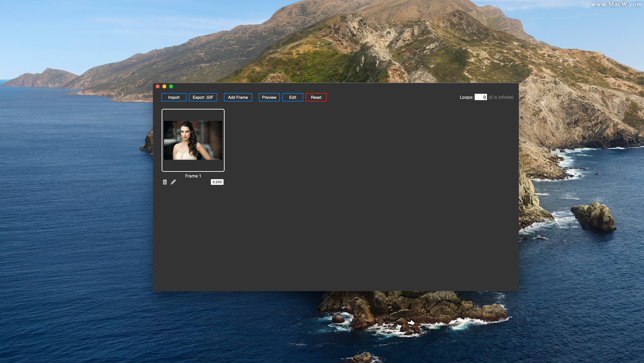
Task: Edit Frame 1 with the pencil icon
Action: [x=173, y=182]
